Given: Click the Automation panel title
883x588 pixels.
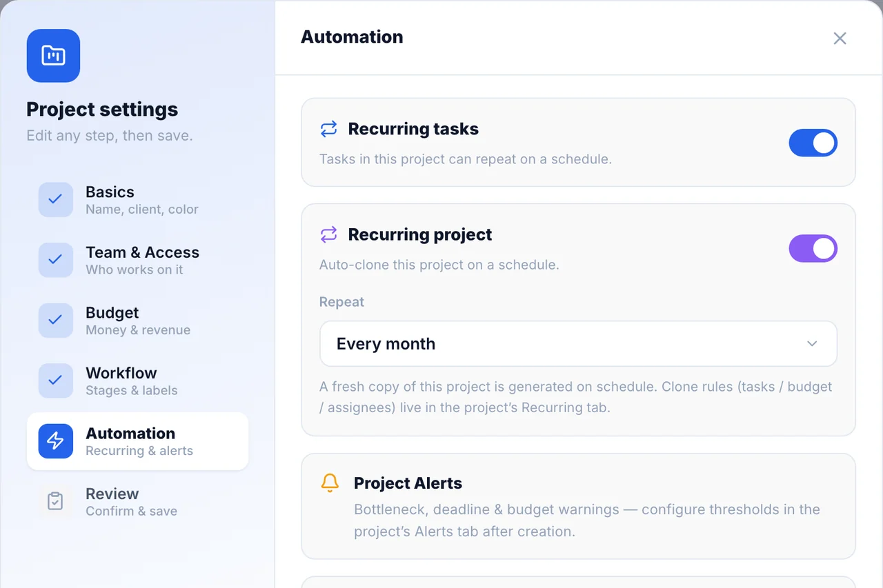Looking at the screenshot, I should (352, 37).
